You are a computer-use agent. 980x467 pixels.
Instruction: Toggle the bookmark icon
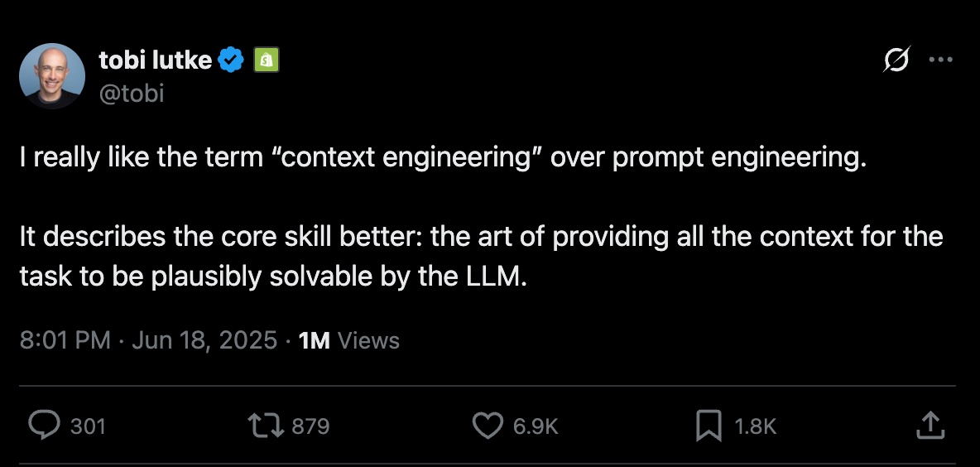[x=709, y=426]
